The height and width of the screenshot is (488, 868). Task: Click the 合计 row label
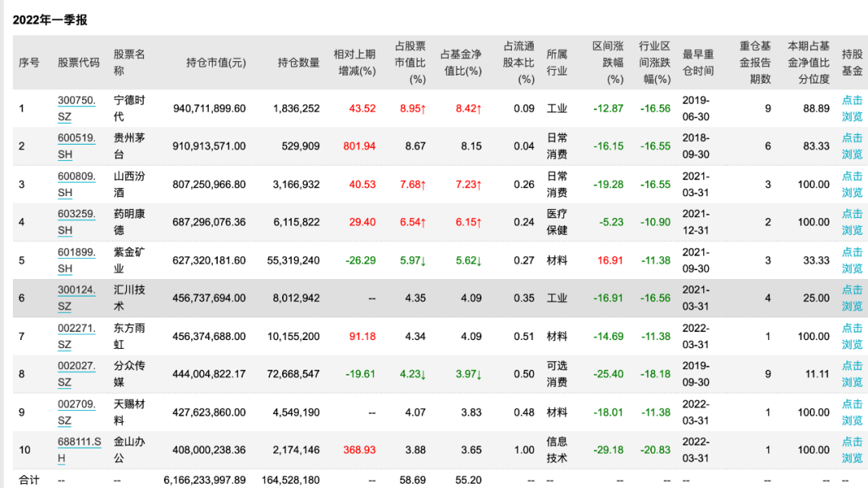pyautogui.click(x=29, y=480)
